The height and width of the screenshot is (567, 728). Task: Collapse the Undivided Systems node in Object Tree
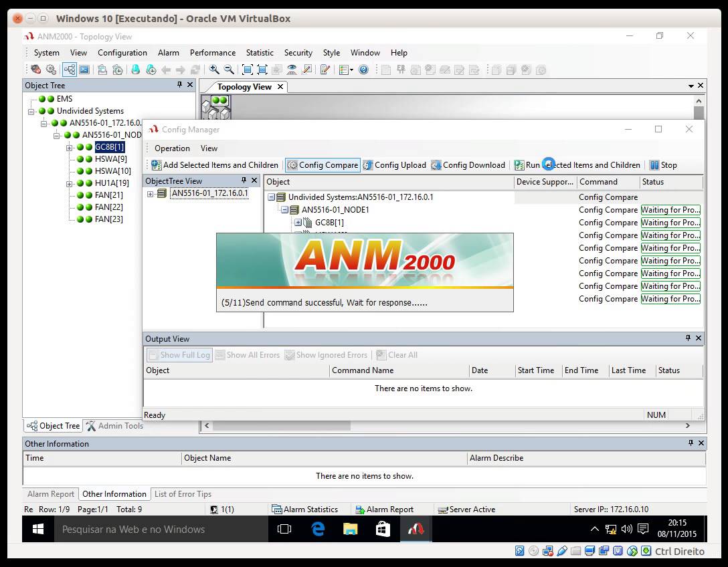[x=31, y=112]
